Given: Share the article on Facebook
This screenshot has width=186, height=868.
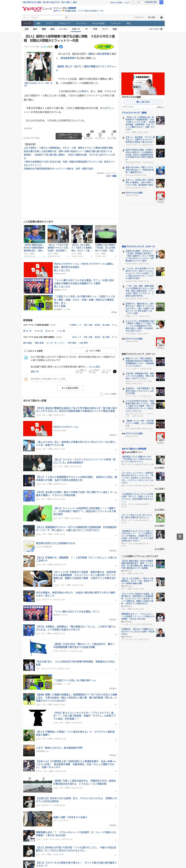Looking at the screenshot, I should [x=61, y=47].
